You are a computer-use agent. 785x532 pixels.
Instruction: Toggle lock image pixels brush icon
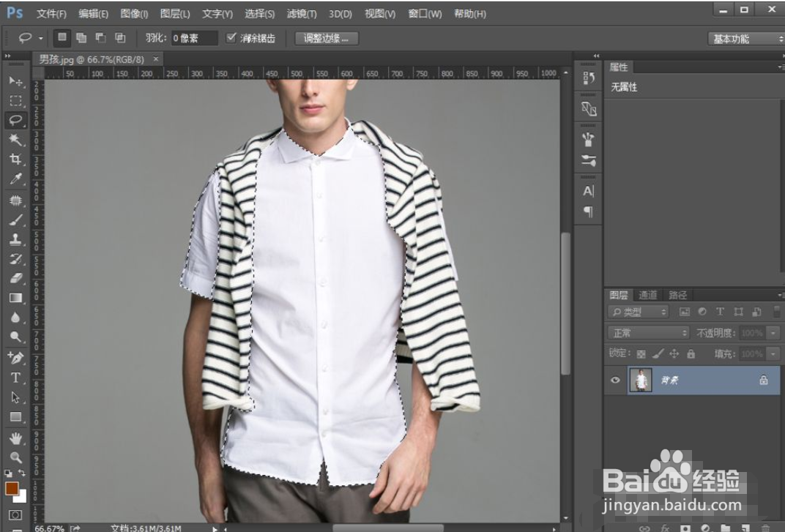coord(658,354)
